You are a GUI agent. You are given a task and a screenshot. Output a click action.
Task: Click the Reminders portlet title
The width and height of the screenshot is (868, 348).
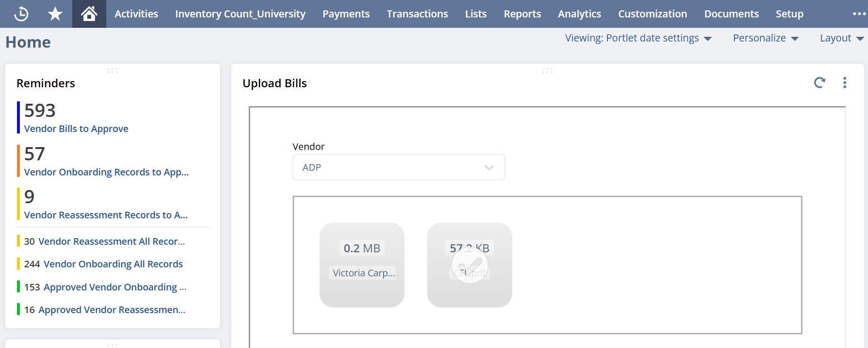click(46, 83)
